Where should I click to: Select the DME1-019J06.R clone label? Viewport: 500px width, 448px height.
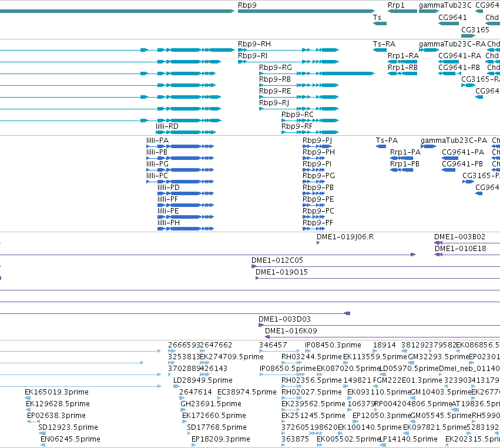(x=345, y=237)
